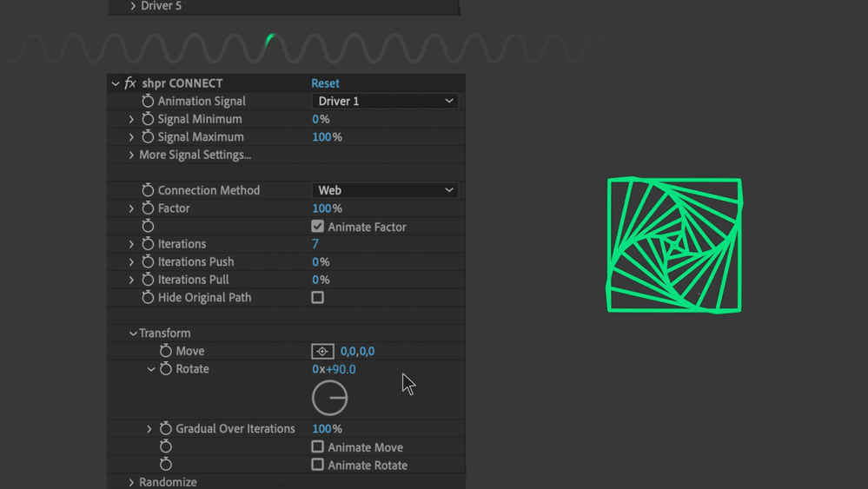868x489 pixels.
Task: Click the Iterations value 7
Action: (315, 244)
